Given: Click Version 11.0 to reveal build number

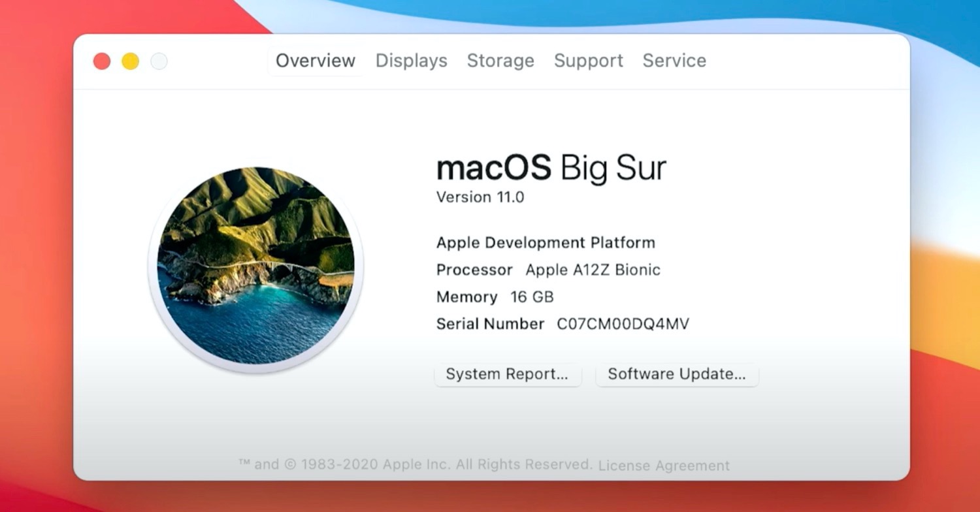Looking at the screenshot, I should pyautogui.click(x=480, y=197).
